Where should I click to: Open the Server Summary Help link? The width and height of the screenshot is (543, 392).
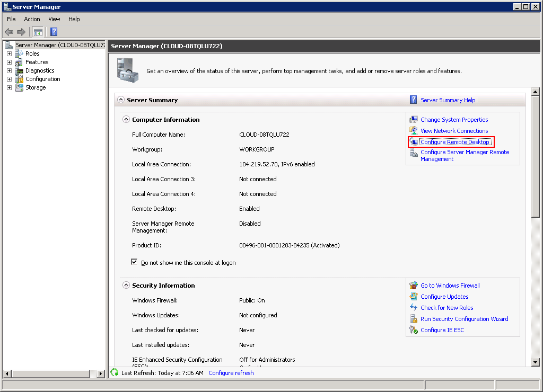coord(448,100)
